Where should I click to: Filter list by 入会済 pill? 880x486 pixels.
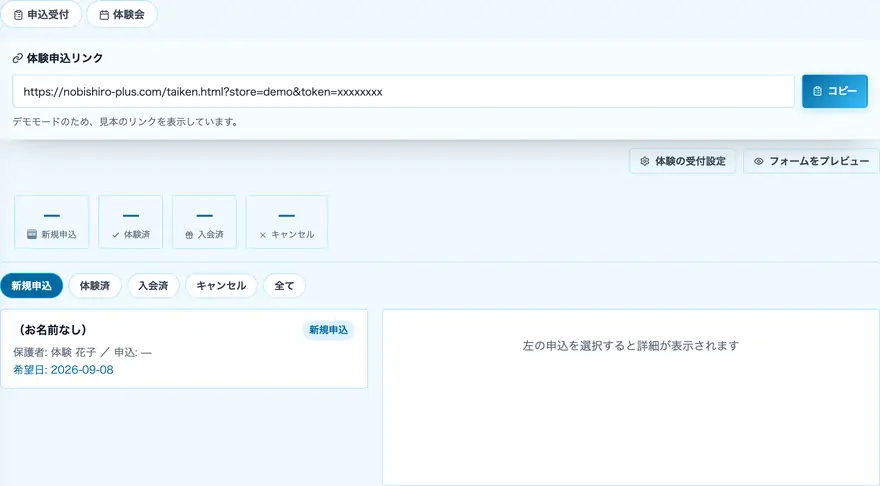(x=153, y=286)
